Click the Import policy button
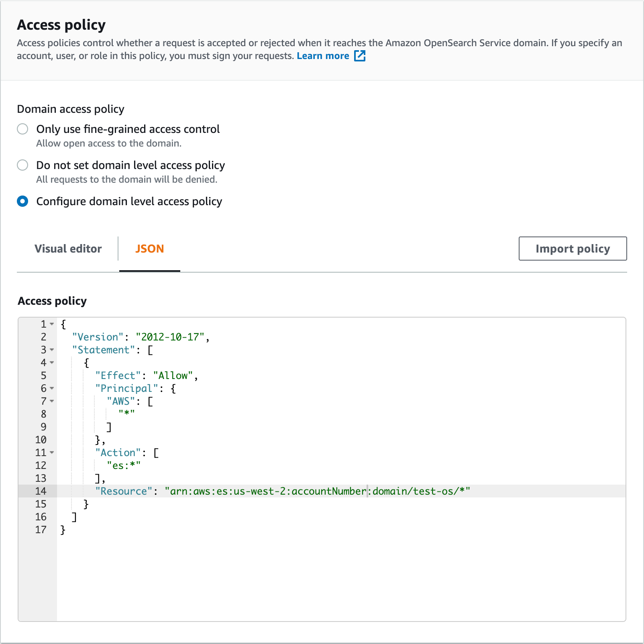The width and height of the screenshot is (644, 644). 573,249
